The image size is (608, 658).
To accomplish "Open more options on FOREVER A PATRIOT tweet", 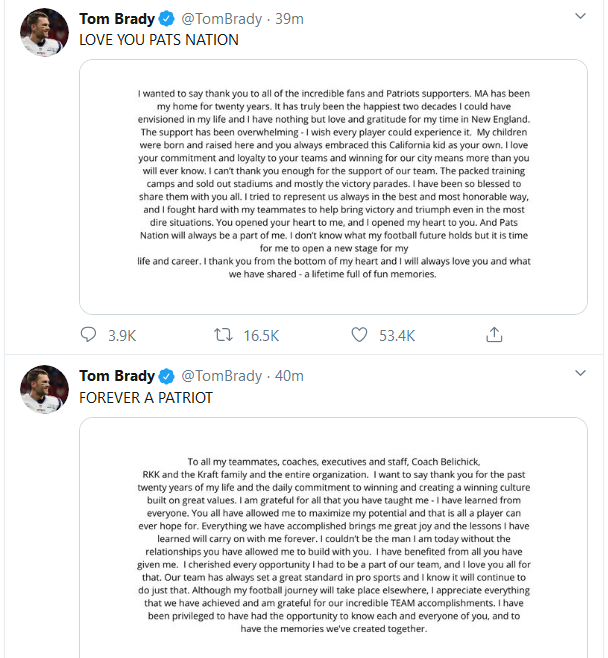I will (x=580, y=374).
